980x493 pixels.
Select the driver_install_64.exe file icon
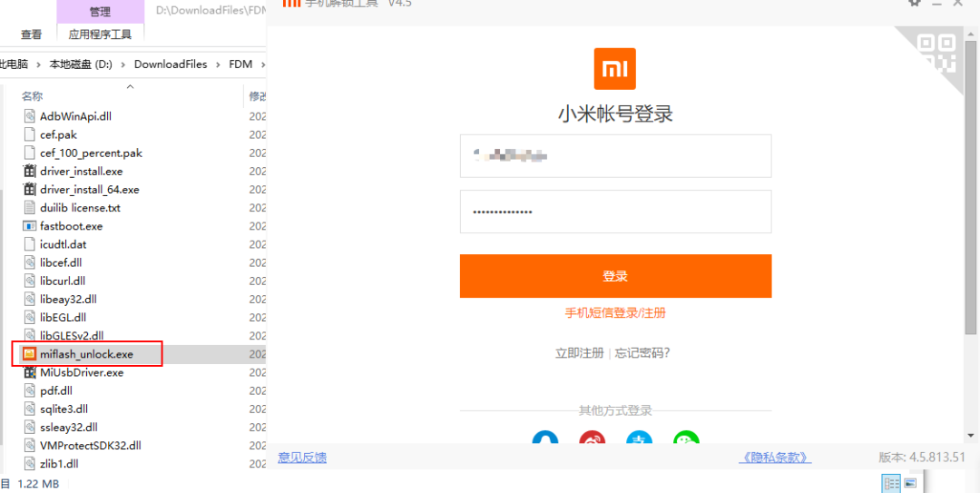[29, 189]
